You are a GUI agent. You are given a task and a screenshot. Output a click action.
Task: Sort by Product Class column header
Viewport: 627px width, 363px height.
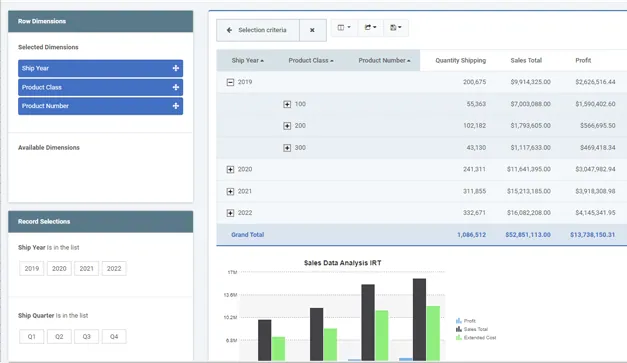click(311, 60)
